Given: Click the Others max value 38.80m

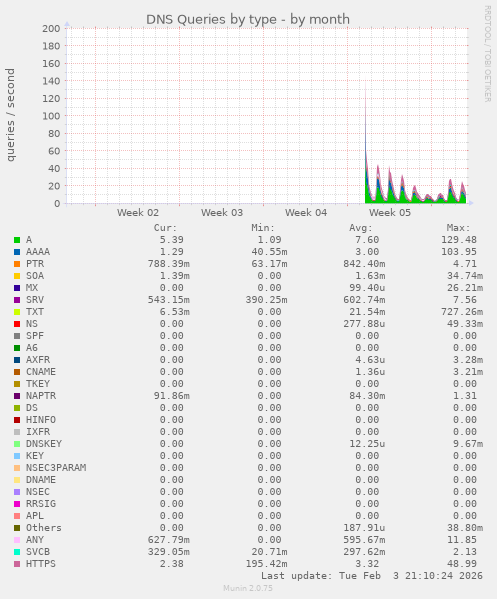Looking at the screenshot, I should coord(465,528).
